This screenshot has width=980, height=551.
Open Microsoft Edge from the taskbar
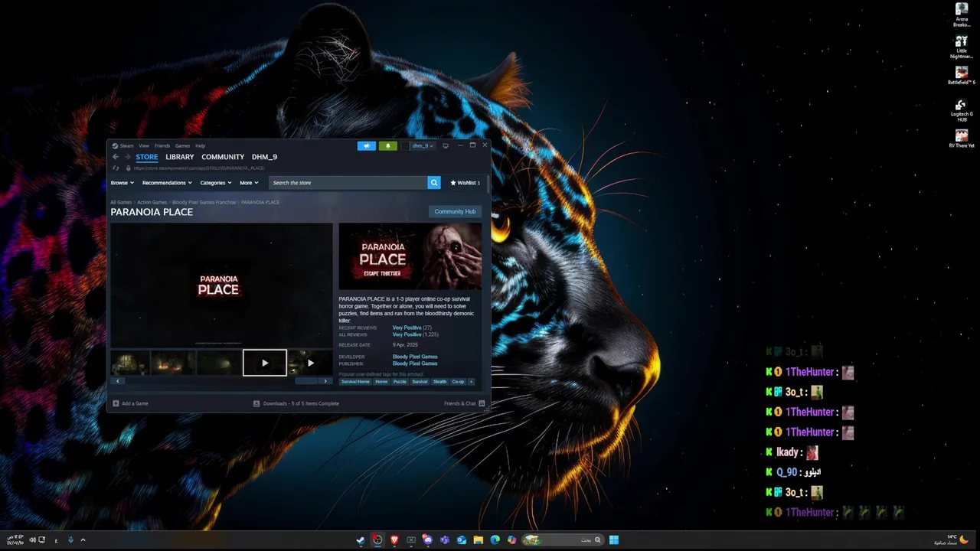click(495, 540)
